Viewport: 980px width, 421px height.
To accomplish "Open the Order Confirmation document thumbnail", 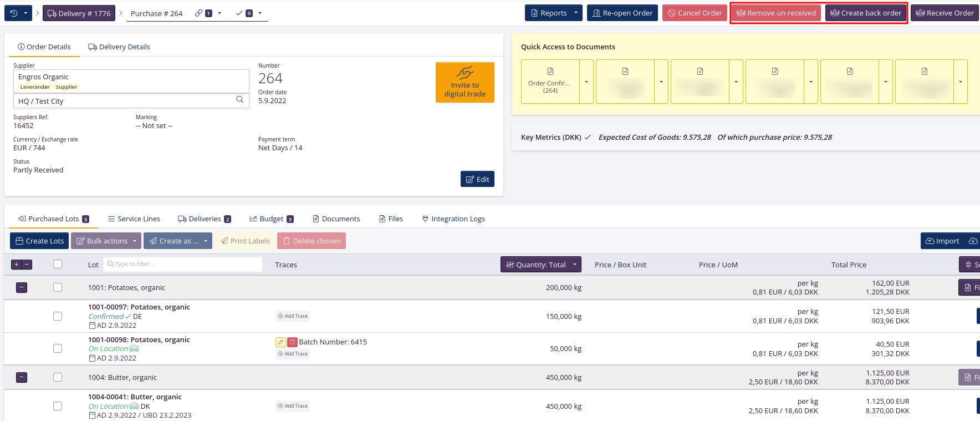I will pyautogui.click(x=550, y=82).
